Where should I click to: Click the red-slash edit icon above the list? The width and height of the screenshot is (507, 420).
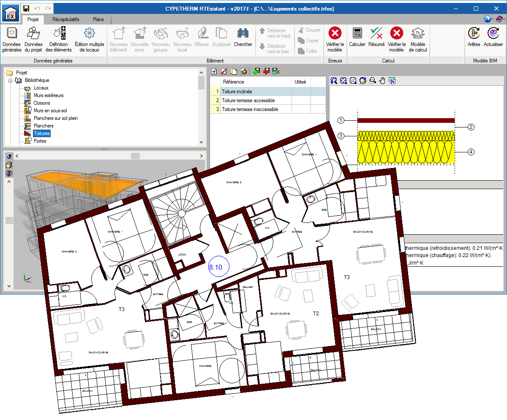click(224, 71)
